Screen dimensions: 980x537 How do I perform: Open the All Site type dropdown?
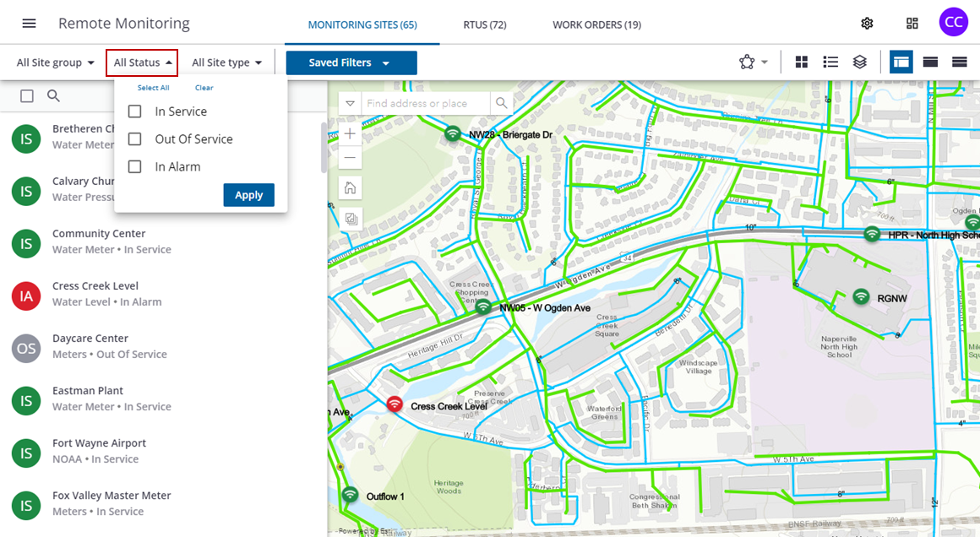226,62
